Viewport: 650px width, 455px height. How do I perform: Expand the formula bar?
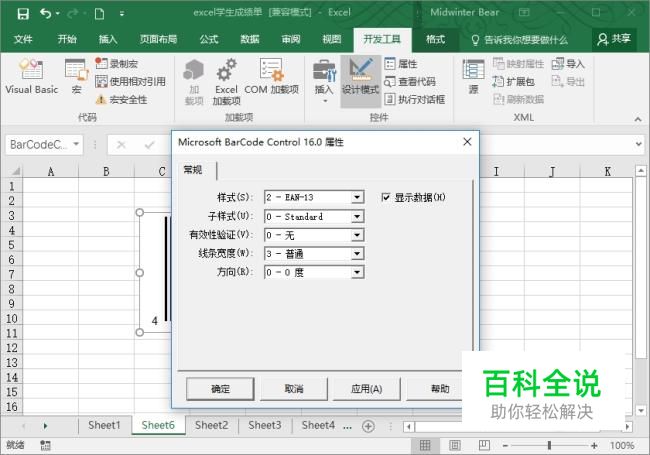pyautogui.click(x=639, y=144)
